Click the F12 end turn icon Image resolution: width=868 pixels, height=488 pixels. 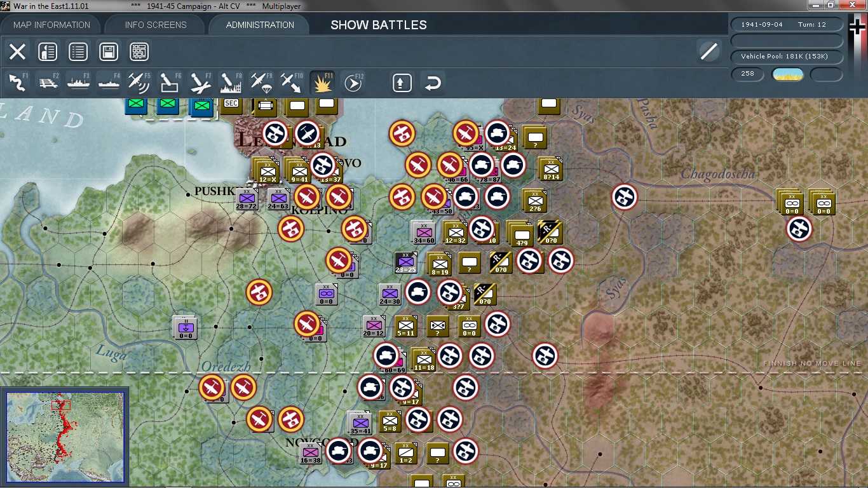pos(353,83)
